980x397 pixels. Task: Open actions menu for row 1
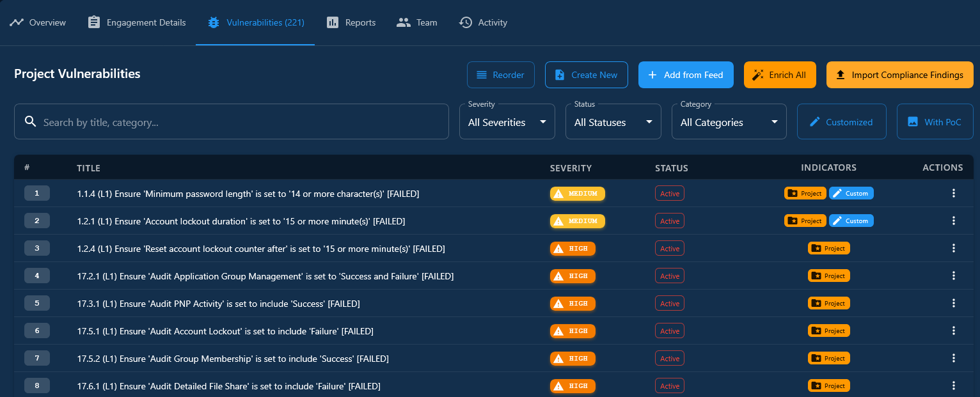[954, 193]
